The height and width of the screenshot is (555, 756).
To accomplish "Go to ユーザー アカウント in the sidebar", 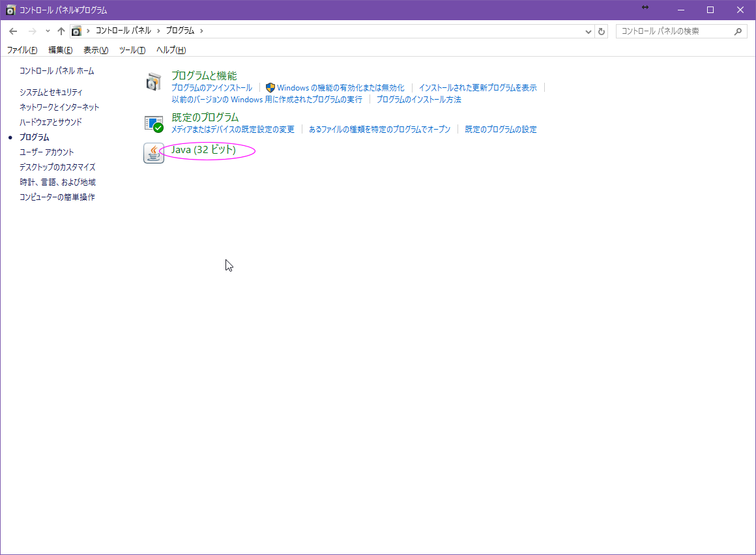I will click(x=47, y=152).
